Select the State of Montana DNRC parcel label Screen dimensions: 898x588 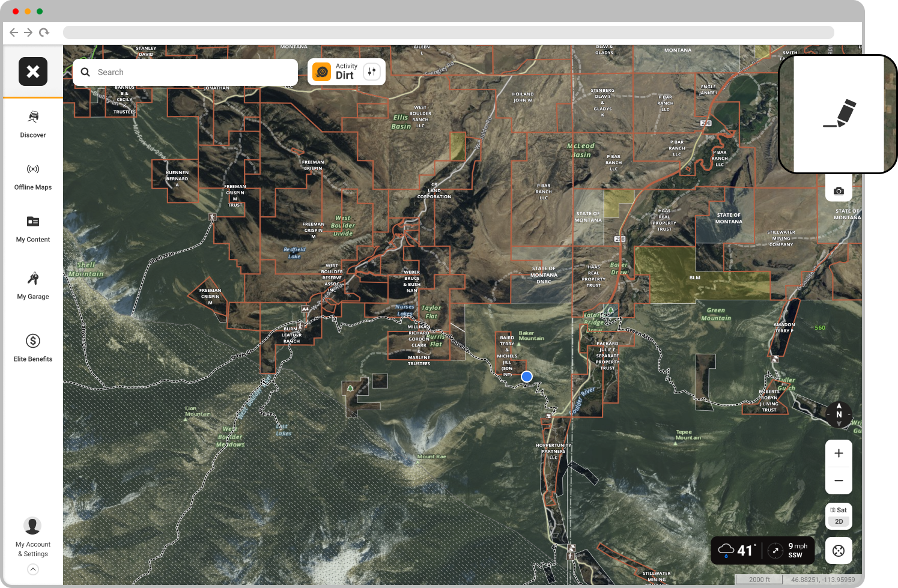coord(544,275)
